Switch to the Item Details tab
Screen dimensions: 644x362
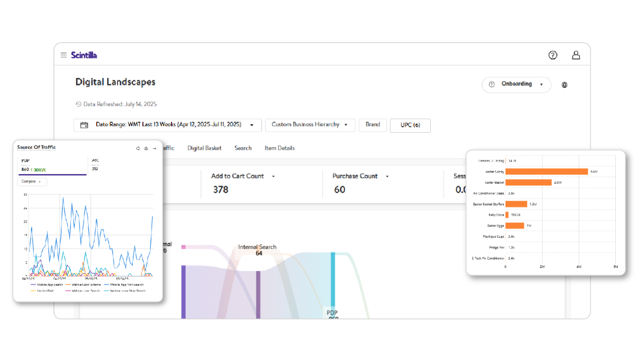tap(279, 148)
